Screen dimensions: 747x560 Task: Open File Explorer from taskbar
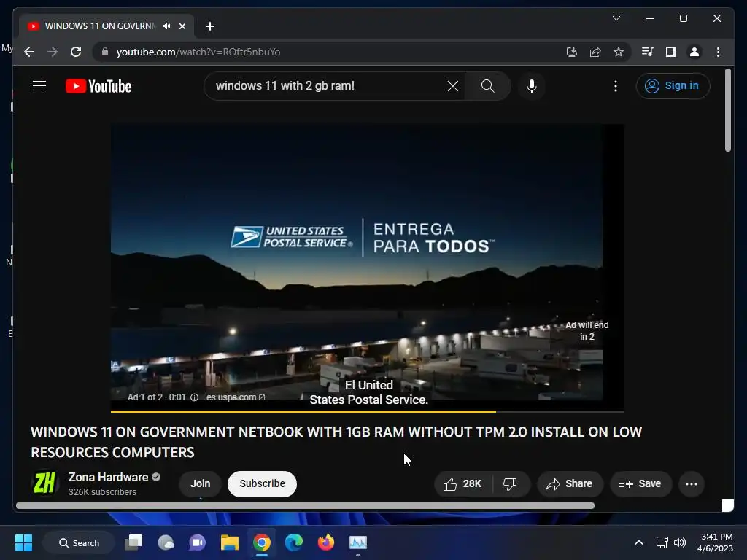[x=230, y=542]
